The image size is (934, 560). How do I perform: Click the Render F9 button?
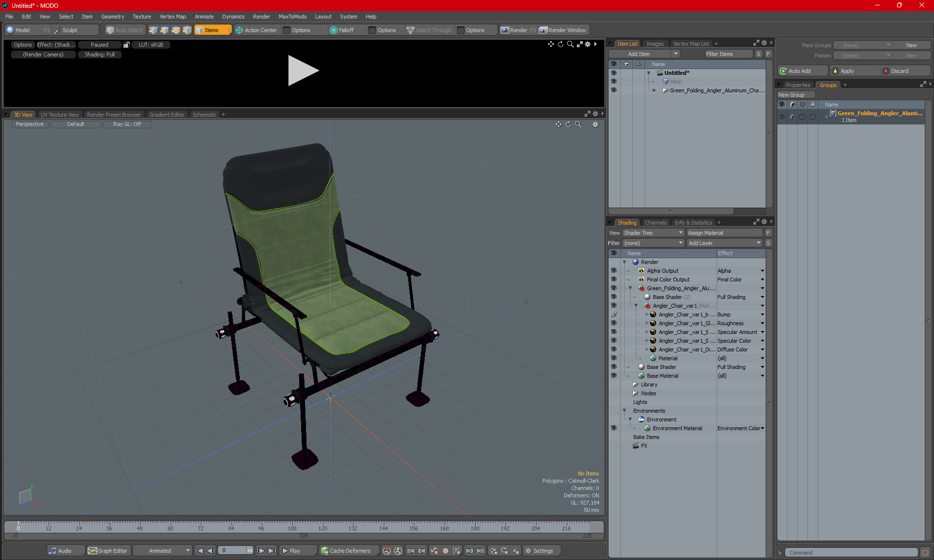coord(518,30)
